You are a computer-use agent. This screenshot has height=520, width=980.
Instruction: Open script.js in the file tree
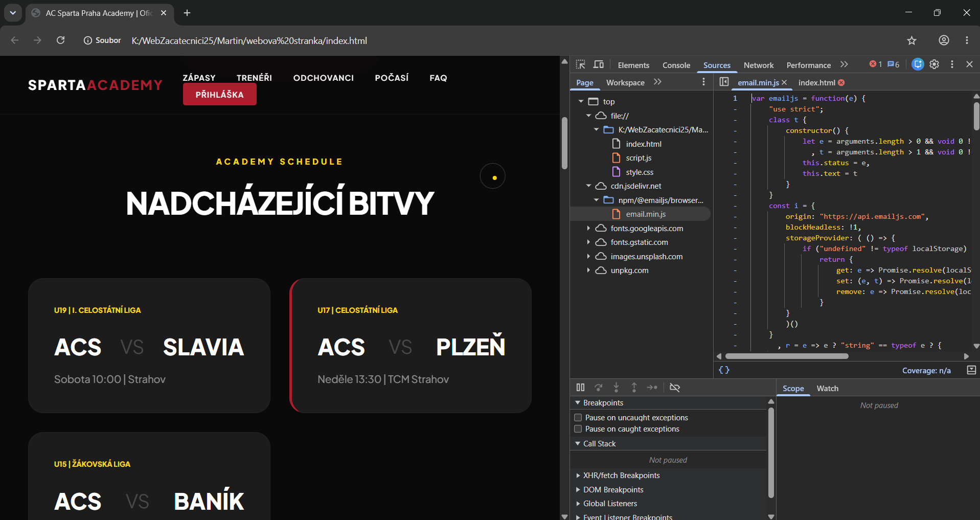click(639, 158)
